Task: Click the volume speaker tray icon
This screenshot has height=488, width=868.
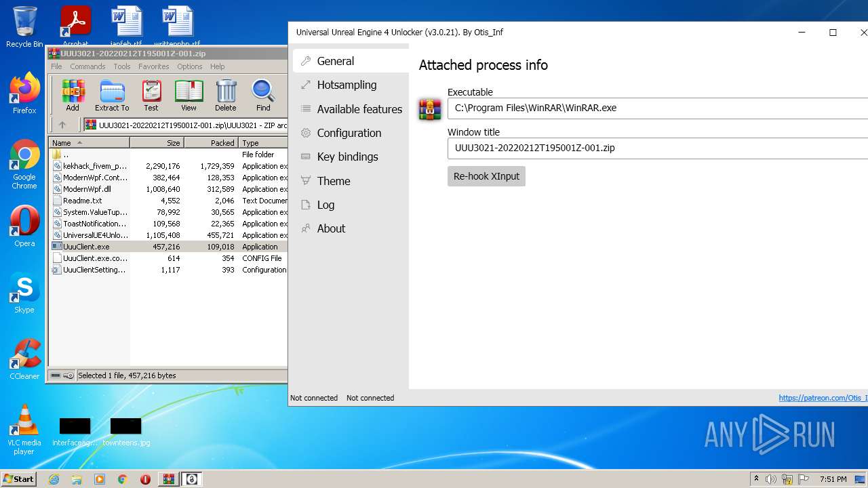Action: [x=770, y=479]
